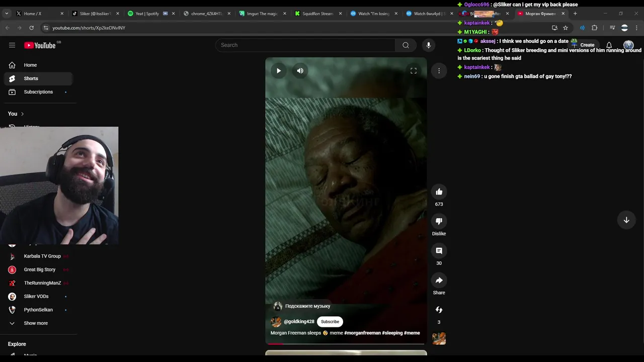The height and width of the screenshot is (362, 644).
Task: Dislike the short with thumbs down
Action: pos(439,221)
